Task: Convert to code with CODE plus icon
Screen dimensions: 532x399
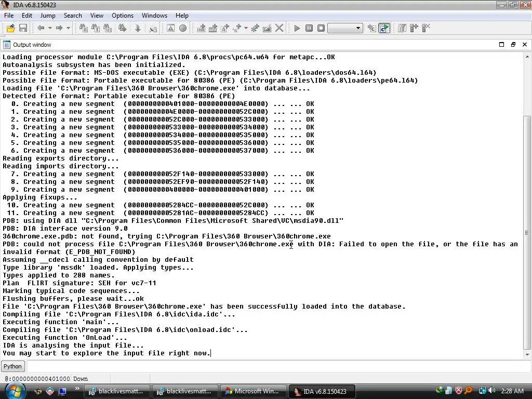Action: tap(201, 28)
